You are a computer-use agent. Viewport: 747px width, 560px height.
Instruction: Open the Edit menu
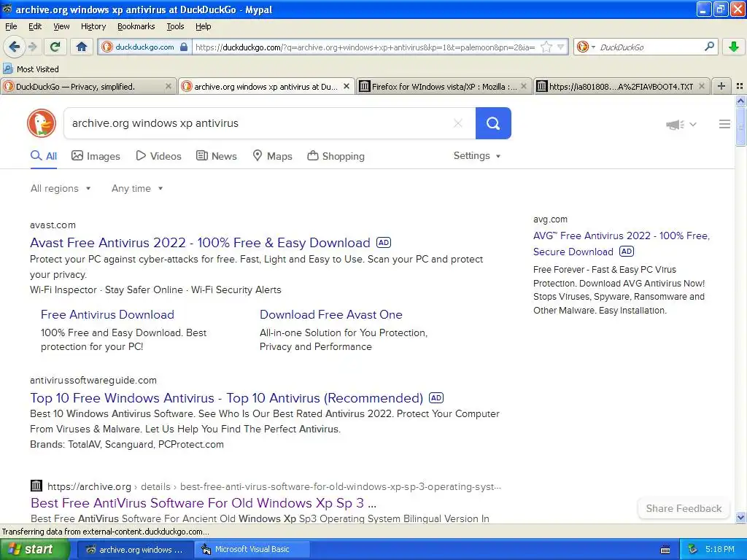click(x=35, y=26)
